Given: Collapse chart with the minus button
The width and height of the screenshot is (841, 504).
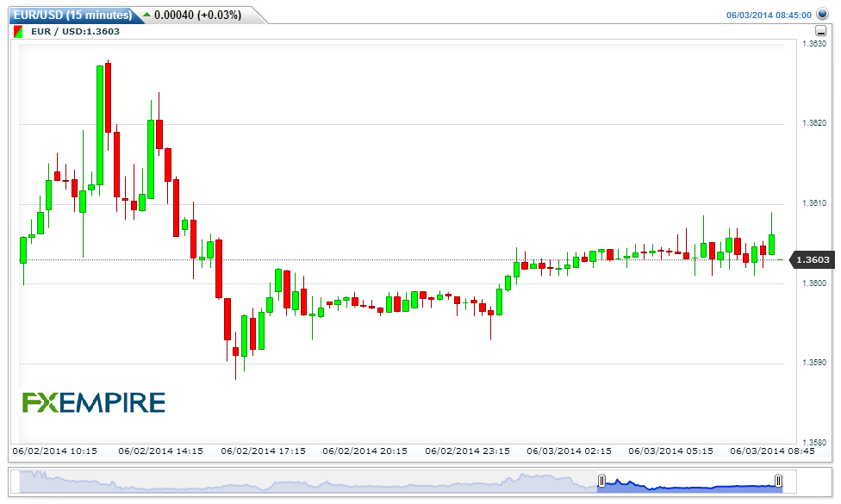Looking at the screenshot, I should click(820, 31).
